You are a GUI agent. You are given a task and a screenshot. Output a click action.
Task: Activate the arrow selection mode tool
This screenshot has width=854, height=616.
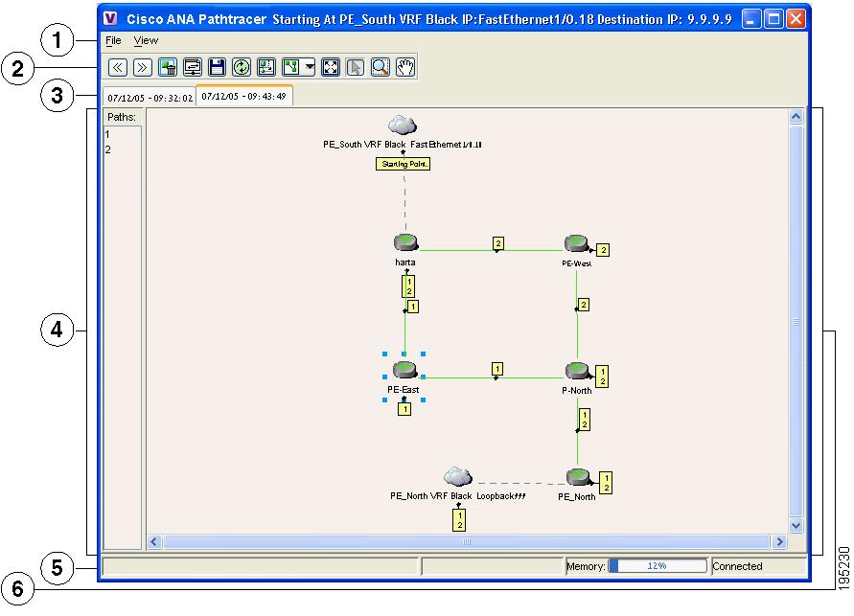click(356, 67)
